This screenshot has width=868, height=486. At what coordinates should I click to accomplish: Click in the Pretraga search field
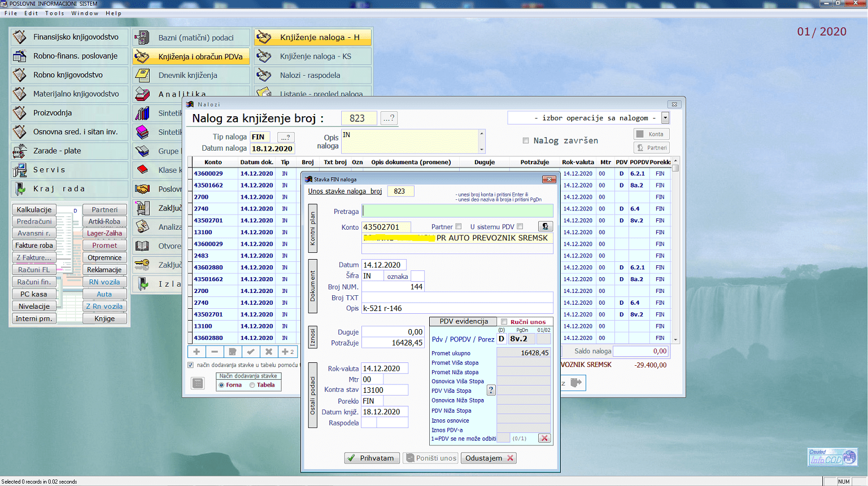(457, 211)
